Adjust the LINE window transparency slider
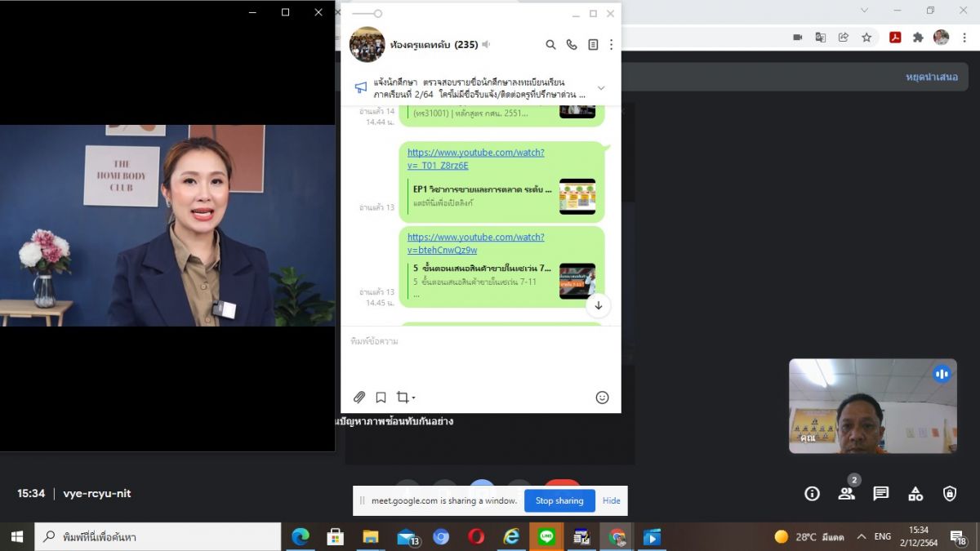 coord(377,14)
